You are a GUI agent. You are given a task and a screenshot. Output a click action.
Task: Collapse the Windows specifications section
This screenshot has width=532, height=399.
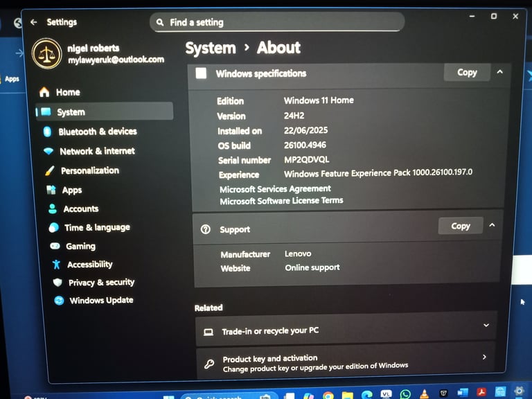499,72
